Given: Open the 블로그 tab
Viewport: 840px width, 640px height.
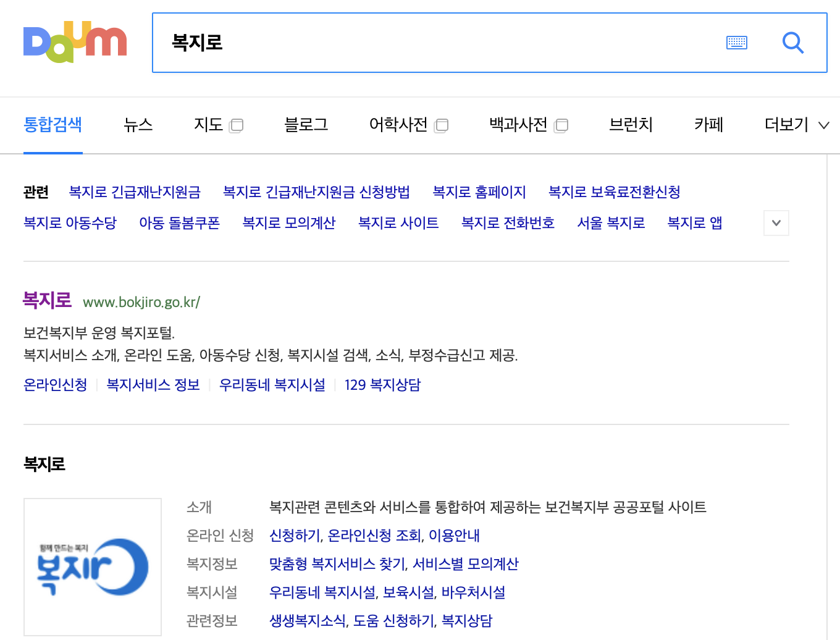Looking at the screenshot, I should (x=306, y=125).
